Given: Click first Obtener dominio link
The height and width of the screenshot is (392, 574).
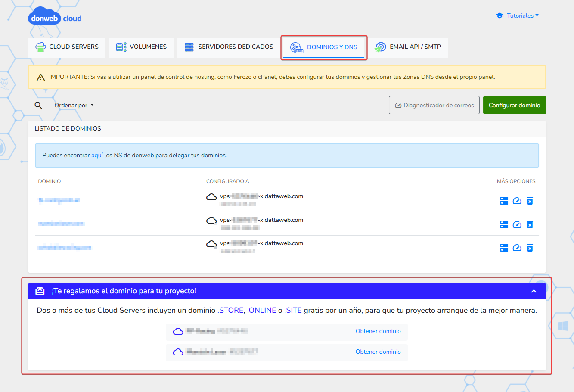Looking at the screenshot, I should [x=378, y=331].
